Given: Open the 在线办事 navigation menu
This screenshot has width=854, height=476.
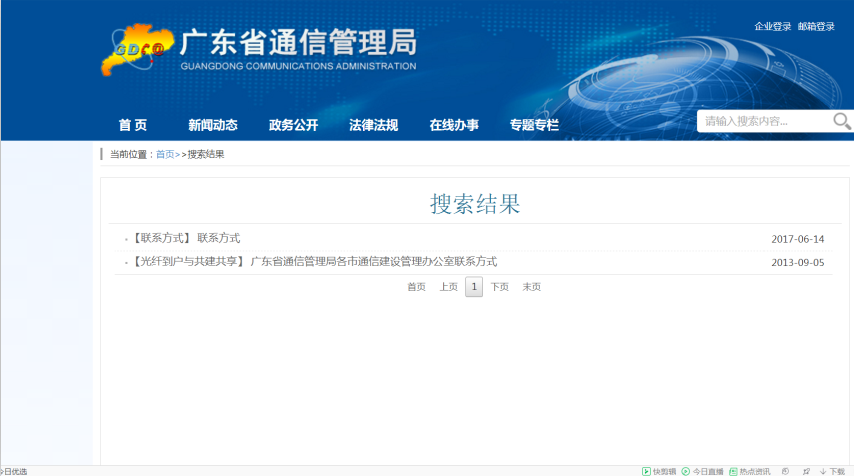Looking at the screenshot, I should (x=454, y=125).
